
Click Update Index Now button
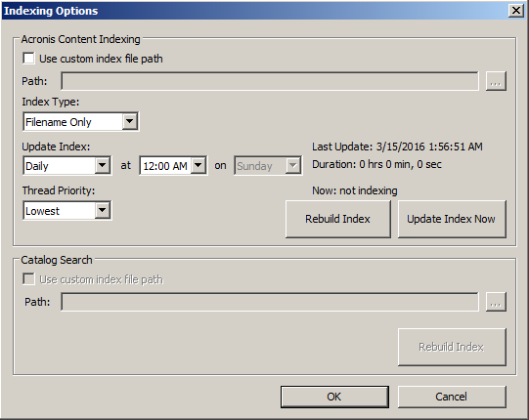(x=452, y=219)
